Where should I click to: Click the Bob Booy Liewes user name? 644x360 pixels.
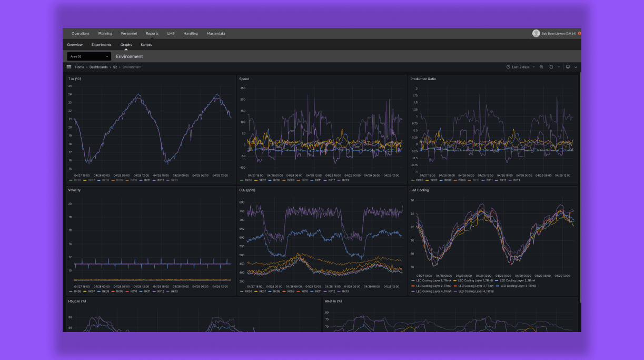coord(559,33)
